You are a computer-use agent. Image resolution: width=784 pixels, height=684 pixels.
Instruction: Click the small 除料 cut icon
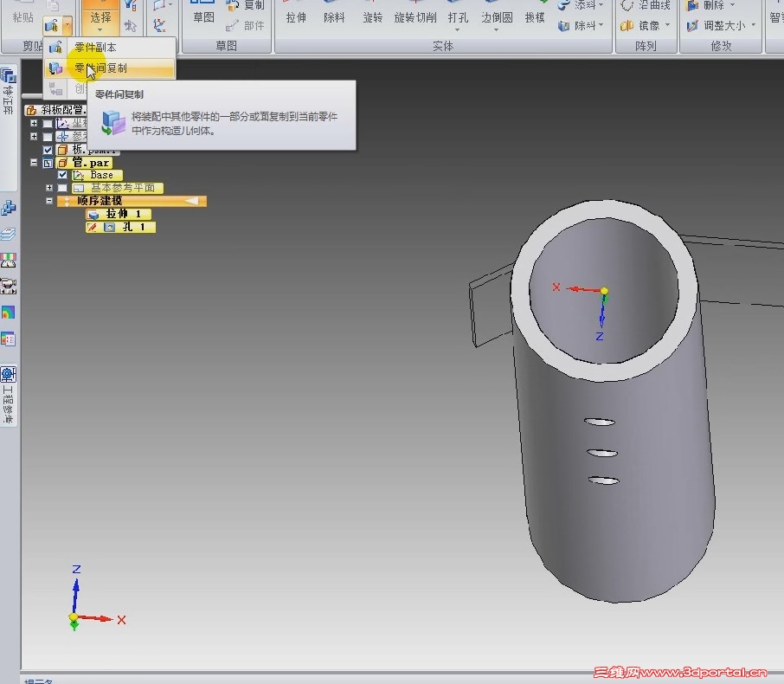pos(564,25)
